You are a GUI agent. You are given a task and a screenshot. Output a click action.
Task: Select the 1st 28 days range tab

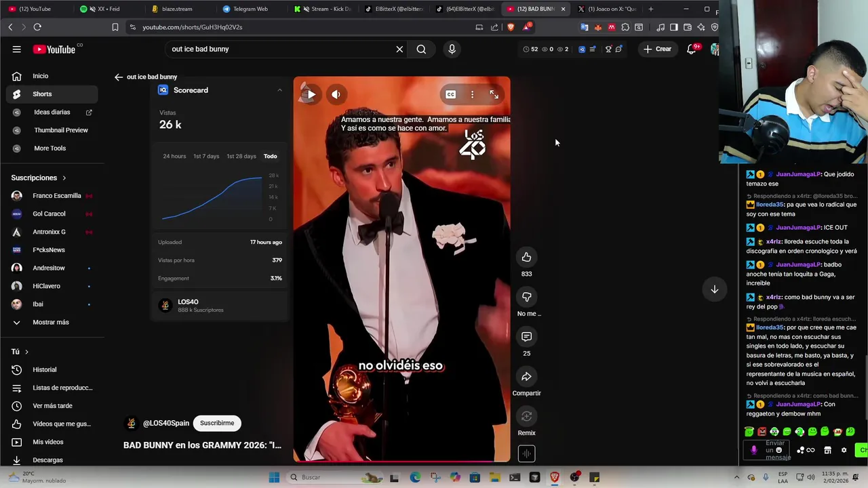pos(241,156)
